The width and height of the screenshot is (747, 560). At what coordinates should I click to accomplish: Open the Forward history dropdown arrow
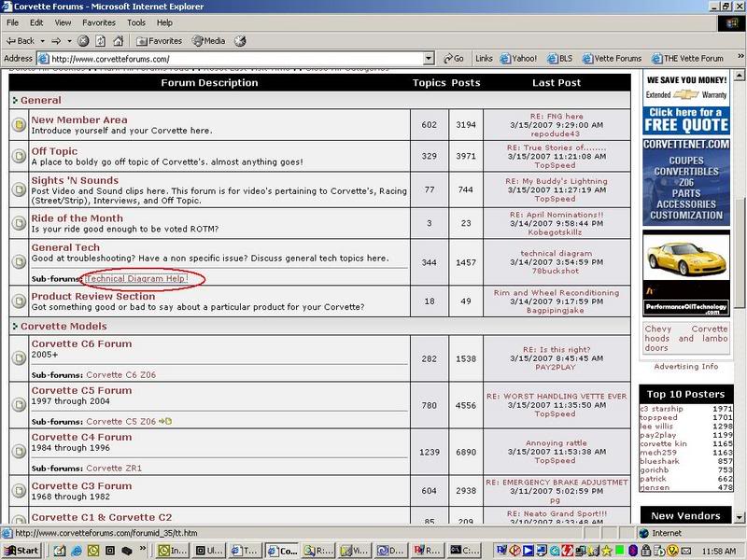69,41
